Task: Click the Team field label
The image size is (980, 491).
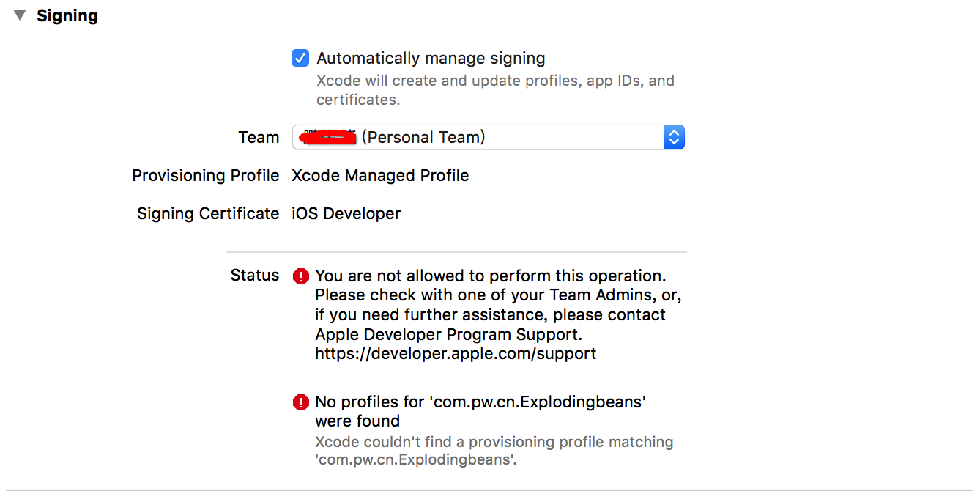Action: (259, 137)
